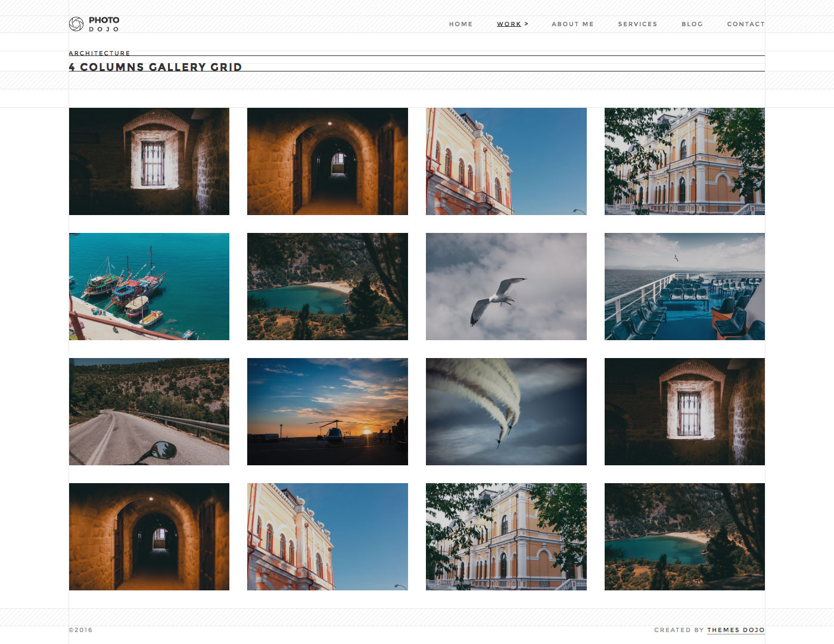Open the ferry deck seats photo
Viewport: 834px width, 644px height.
click(684, 287)
